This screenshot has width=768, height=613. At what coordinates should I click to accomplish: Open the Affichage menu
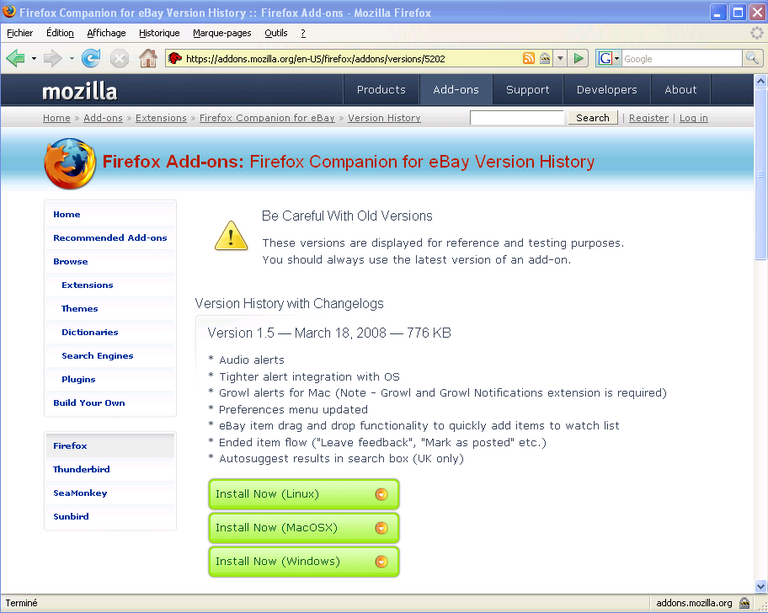(106, 33)
